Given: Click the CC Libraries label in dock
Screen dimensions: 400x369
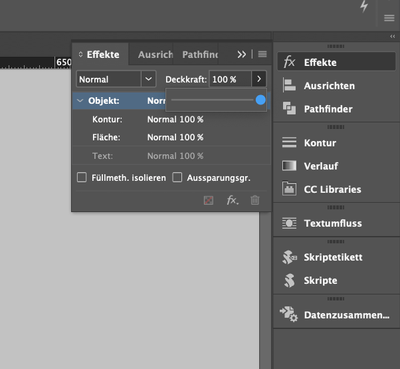Looking at the screenshot, I should 332,189.
